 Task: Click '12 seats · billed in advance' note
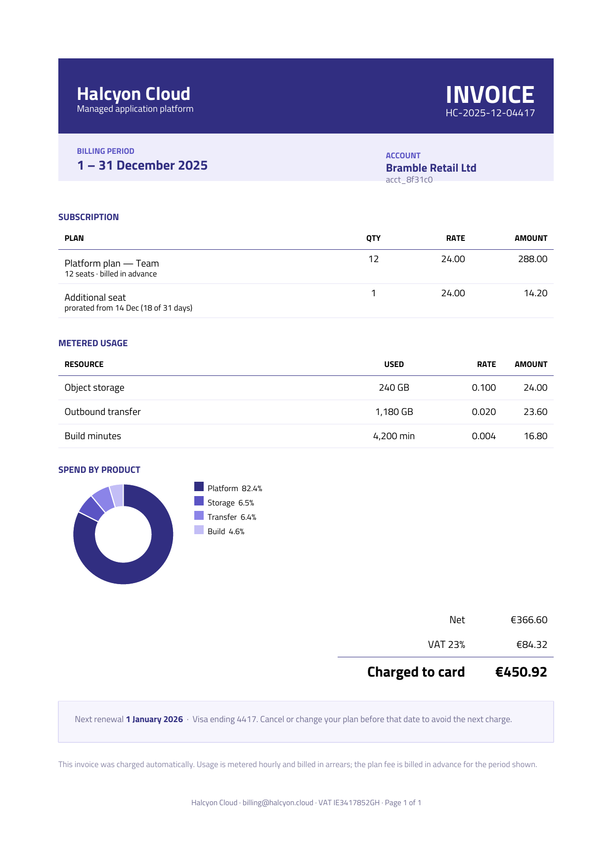tap(111, 274)
